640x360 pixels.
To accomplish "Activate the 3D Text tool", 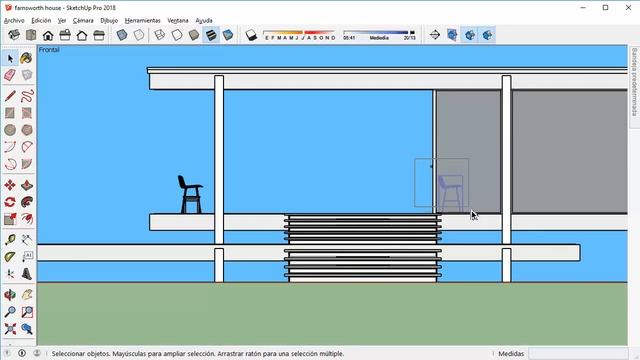I will (x=27, y=274).
